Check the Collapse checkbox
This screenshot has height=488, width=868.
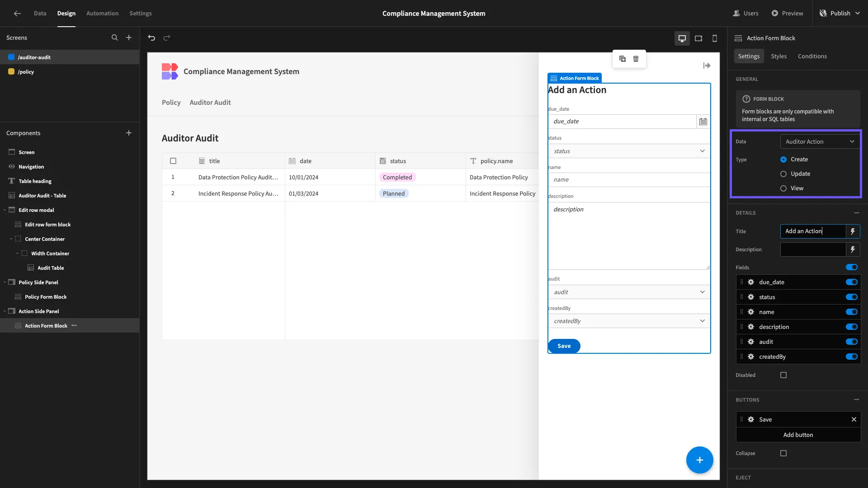pos(783,453)
